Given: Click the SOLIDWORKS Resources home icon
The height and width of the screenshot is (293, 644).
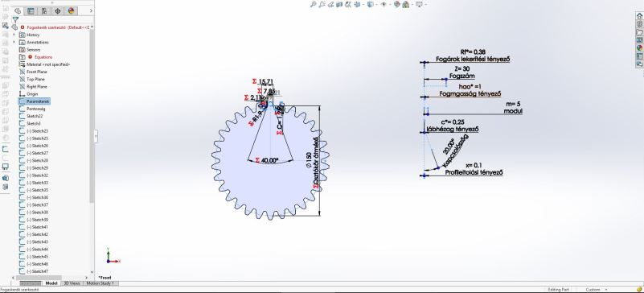Looking at the screenshot, I should [x=639, y=16].
